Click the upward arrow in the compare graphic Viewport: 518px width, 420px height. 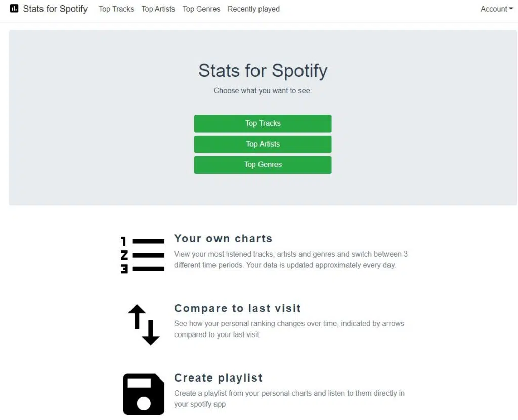point(136,316)
